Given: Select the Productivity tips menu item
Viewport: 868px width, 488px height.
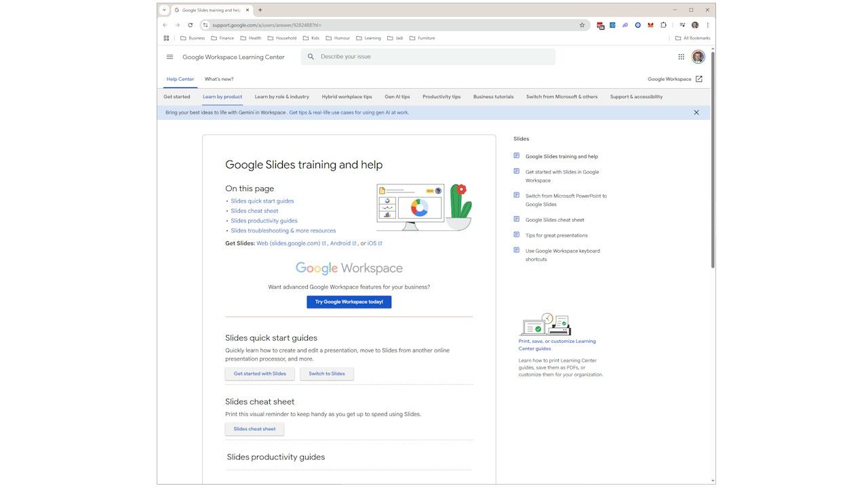Looking at the screenshot, I should coord(441,97).
